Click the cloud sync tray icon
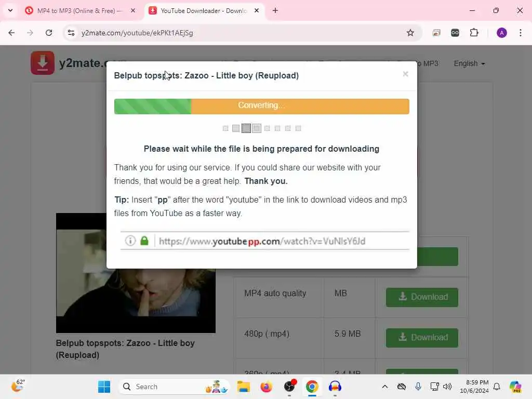Viewport: 532px width, 399px height. click(x=402, y=387)
